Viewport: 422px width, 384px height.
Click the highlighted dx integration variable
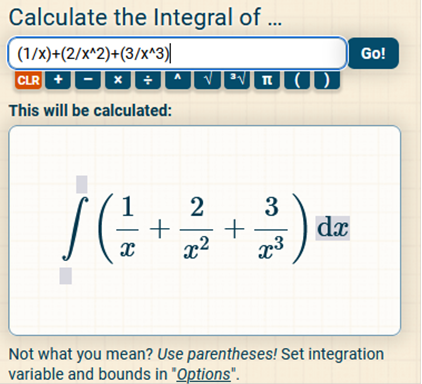(333, 228)
